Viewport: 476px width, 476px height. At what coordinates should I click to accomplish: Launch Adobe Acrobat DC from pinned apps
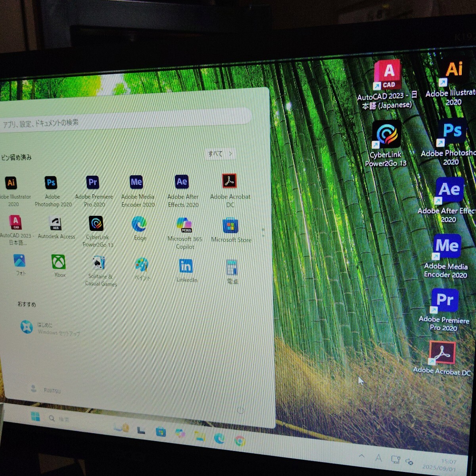(230, 190)
